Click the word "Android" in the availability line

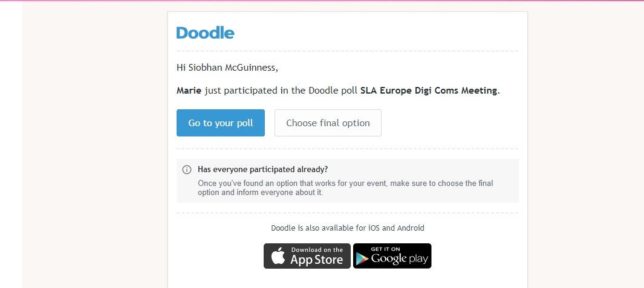pyautogui.click(x=411, y=228)
